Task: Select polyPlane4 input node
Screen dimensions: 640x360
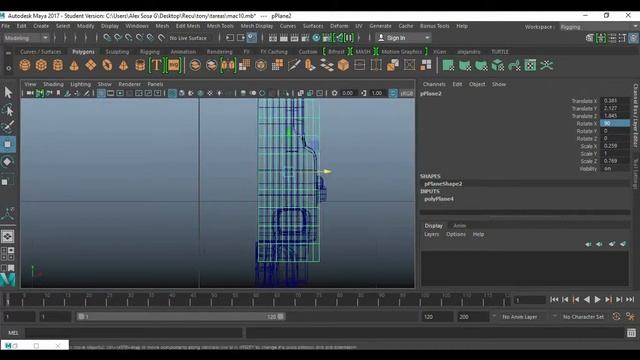Action: click(x=439, y=199)
